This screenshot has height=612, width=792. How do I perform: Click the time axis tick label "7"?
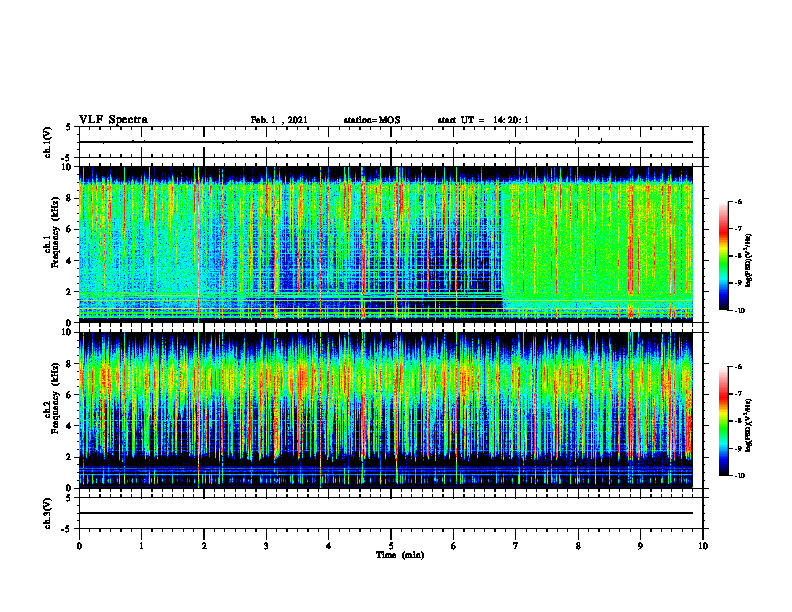click(x=516, y=546)
